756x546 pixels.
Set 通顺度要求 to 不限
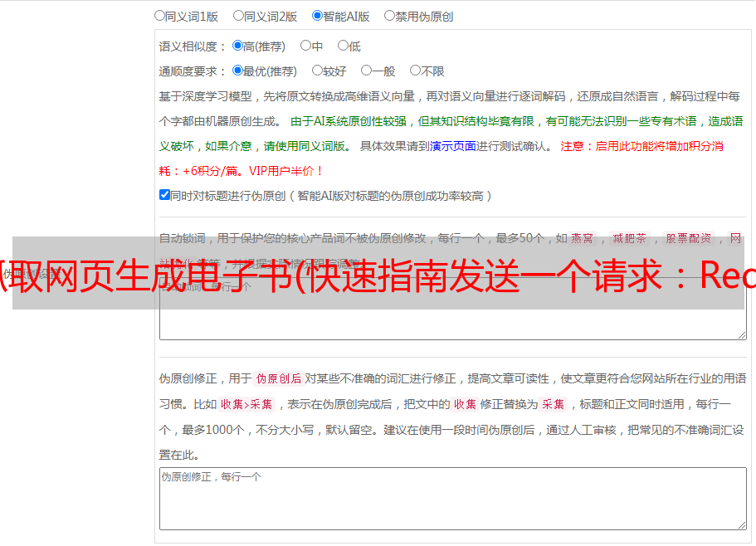click(415, 71)
